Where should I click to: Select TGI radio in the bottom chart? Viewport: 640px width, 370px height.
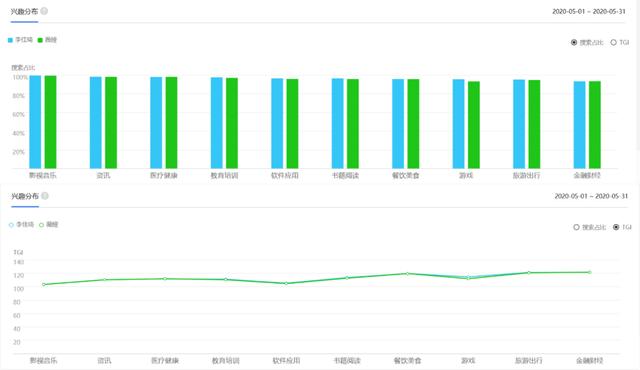(616, 227)
